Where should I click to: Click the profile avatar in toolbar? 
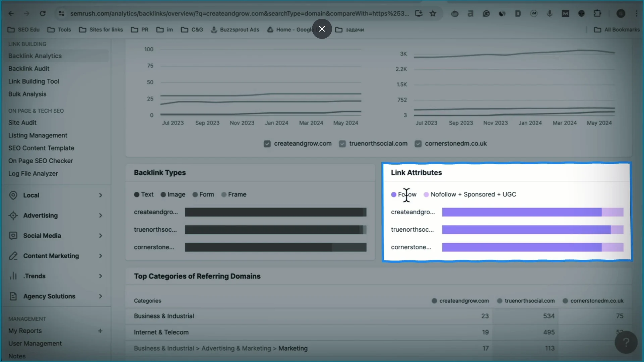[x=621, y=13]
